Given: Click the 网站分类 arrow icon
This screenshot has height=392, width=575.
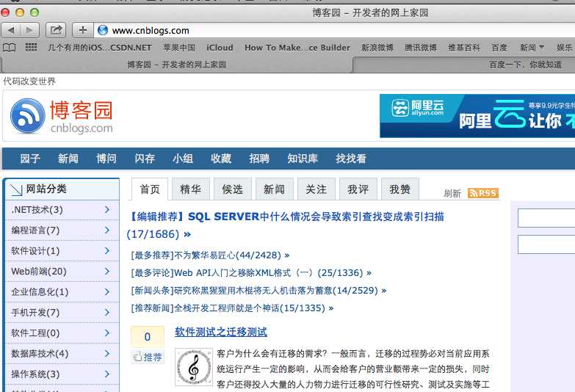Looking at the screenshot, I should (16, 189).
